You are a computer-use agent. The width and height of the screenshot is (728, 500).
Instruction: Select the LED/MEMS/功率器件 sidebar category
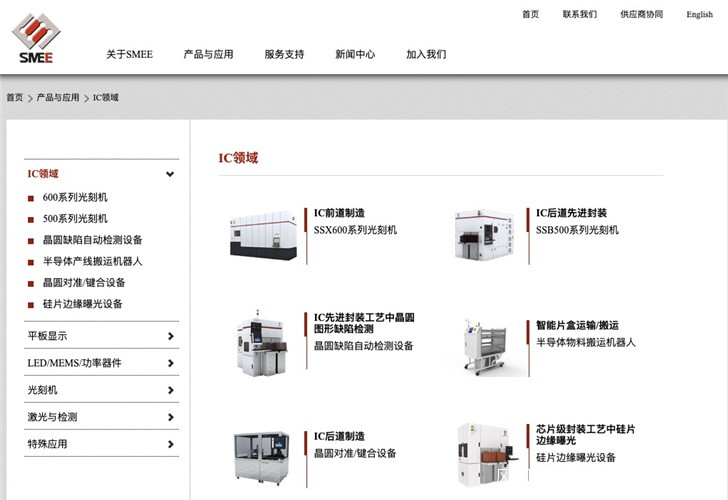point(74,363)
